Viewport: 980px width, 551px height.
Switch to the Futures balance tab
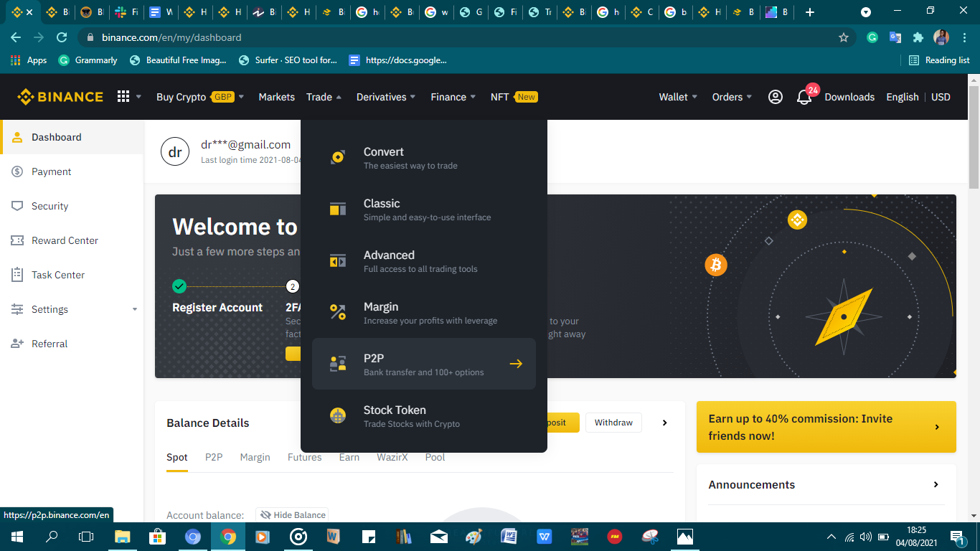pyautogui.click(x=305, y=457)
